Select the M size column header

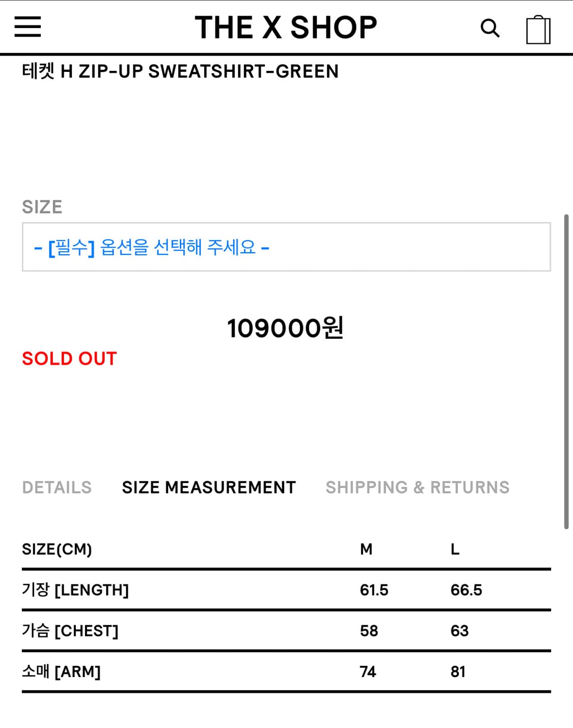366,549
